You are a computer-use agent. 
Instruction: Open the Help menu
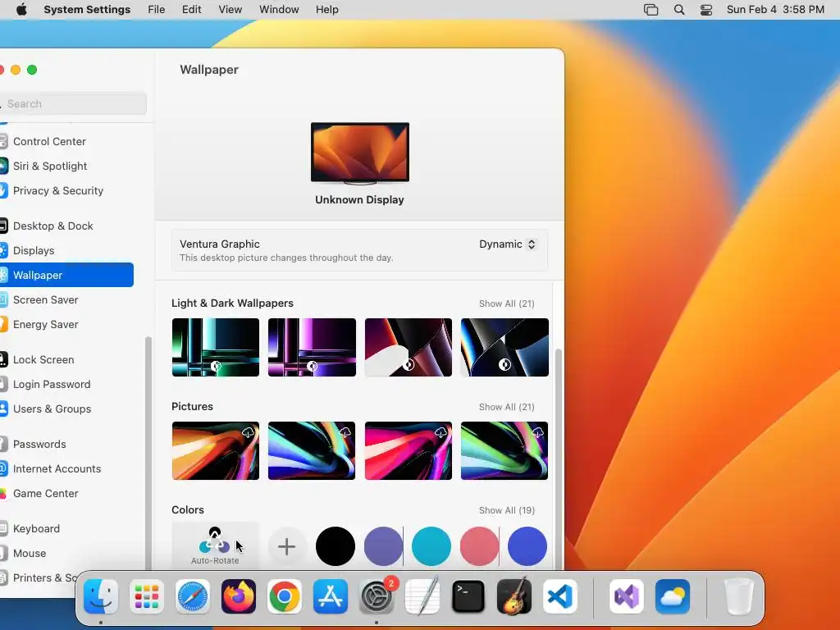coord(326,10)
